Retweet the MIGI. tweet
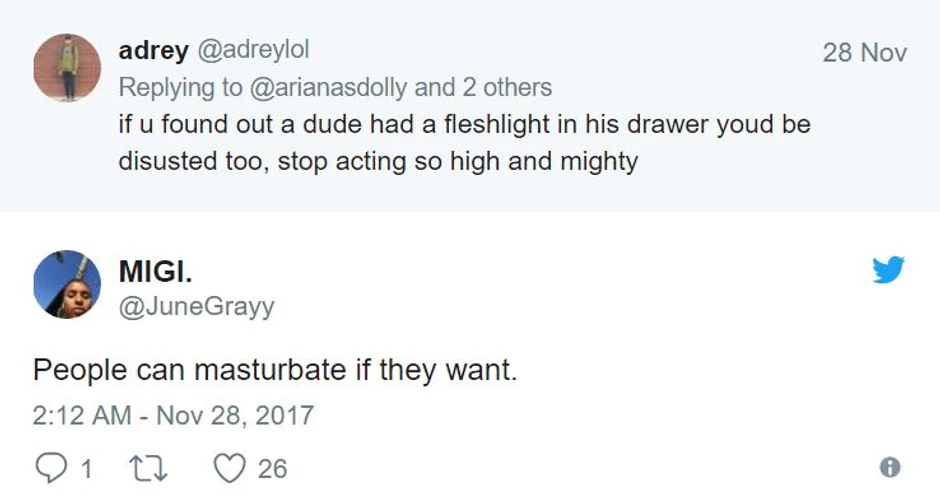This screenshot has height=503, width=940. [148, 466]
